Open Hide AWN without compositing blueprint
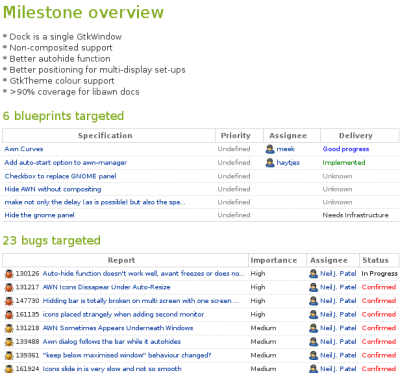 [53, 189]
